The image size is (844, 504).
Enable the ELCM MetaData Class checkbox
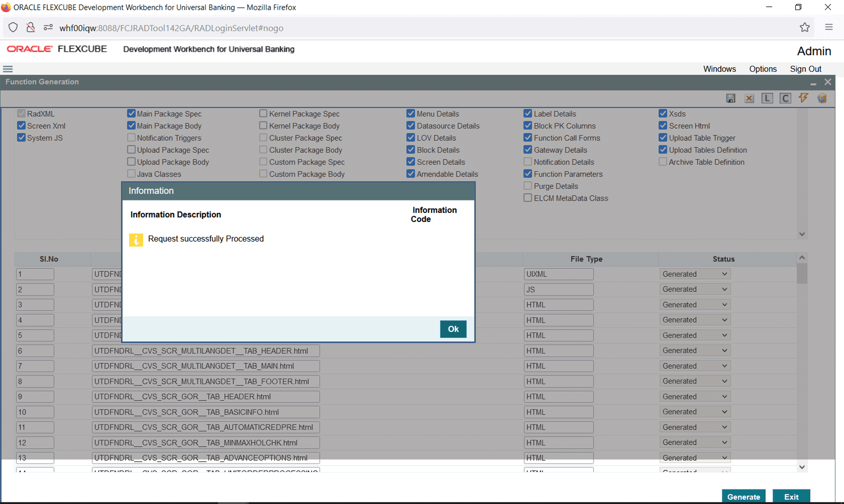click(527, 198)
